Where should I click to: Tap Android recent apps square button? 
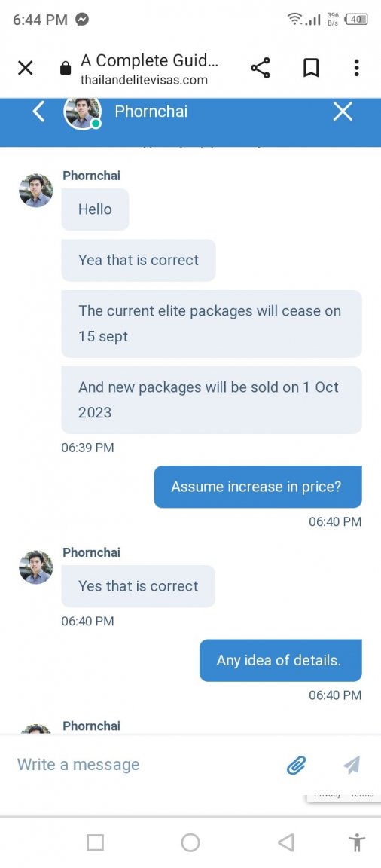tap(95, 842)
